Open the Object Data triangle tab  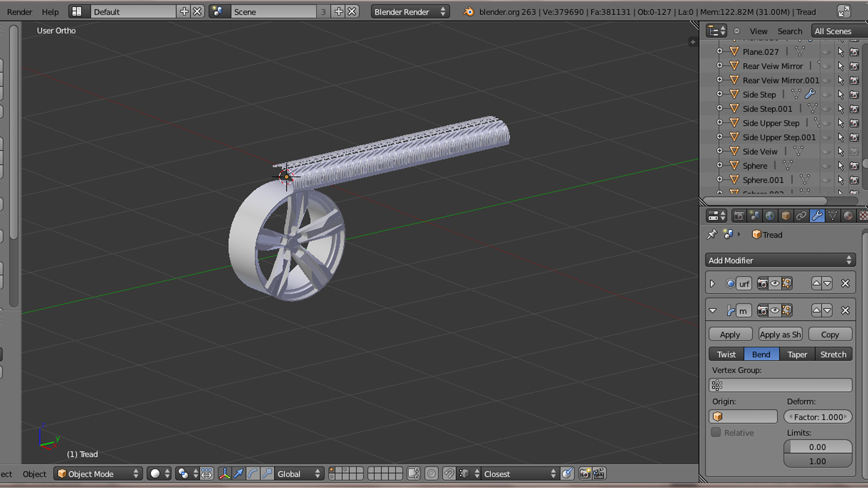(832, 216)
